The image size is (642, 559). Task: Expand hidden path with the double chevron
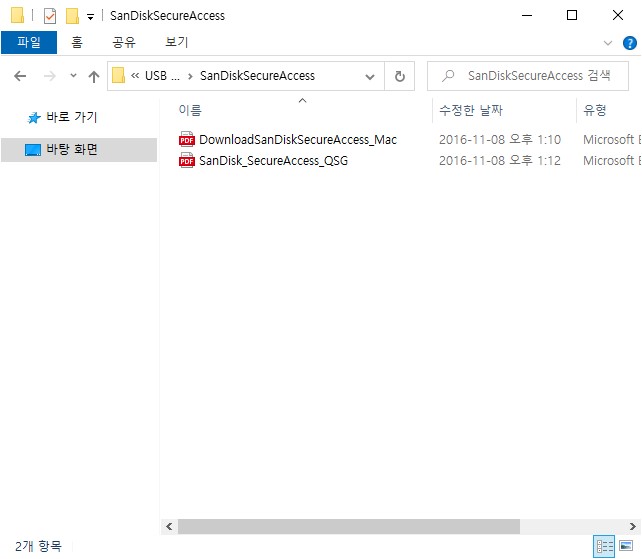point(135,76)
